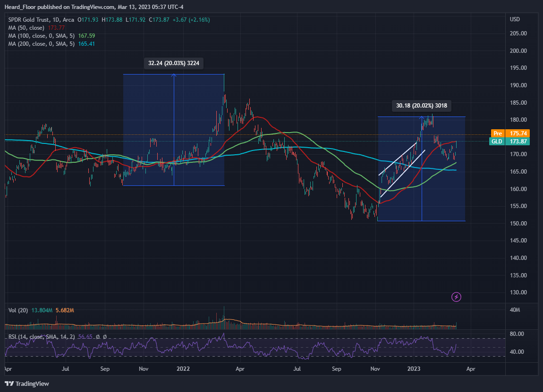543x392 pixels.
Task: Click the high price H173.88
Action: (x=112, y=20)
